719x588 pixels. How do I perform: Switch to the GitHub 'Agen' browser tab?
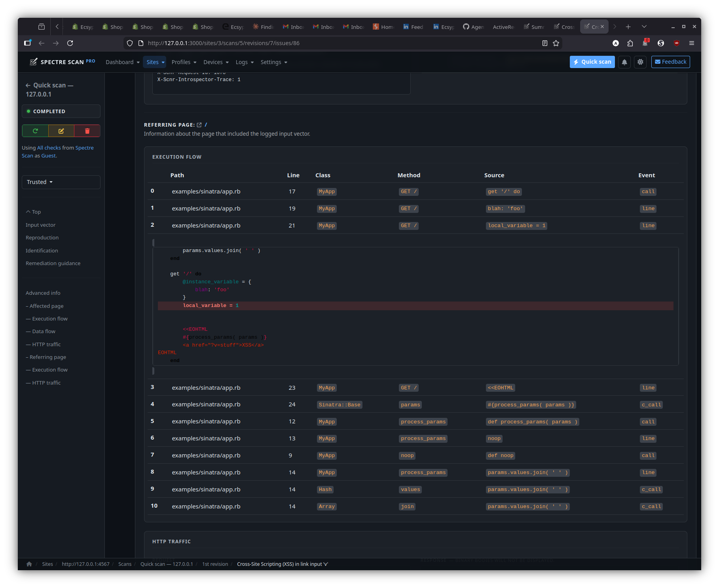coord(473,27)
